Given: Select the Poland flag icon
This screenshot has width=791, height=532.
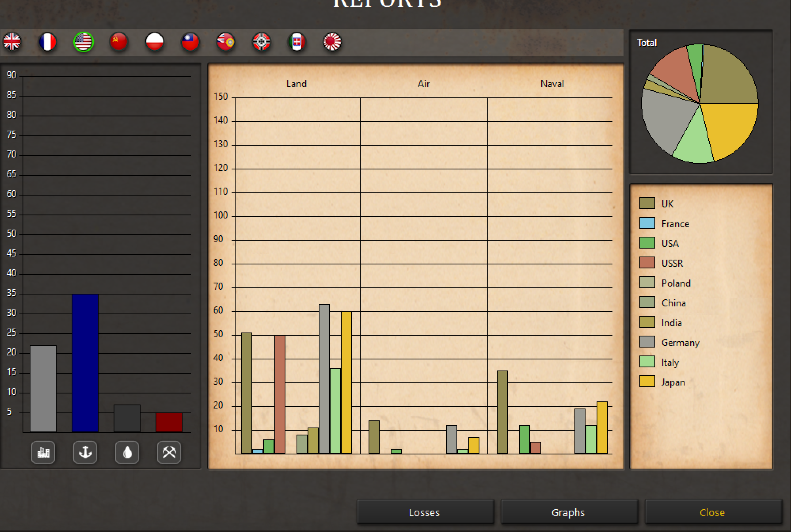Looking at the screenshot, I should pyautogui.click(x=155, y=42).
